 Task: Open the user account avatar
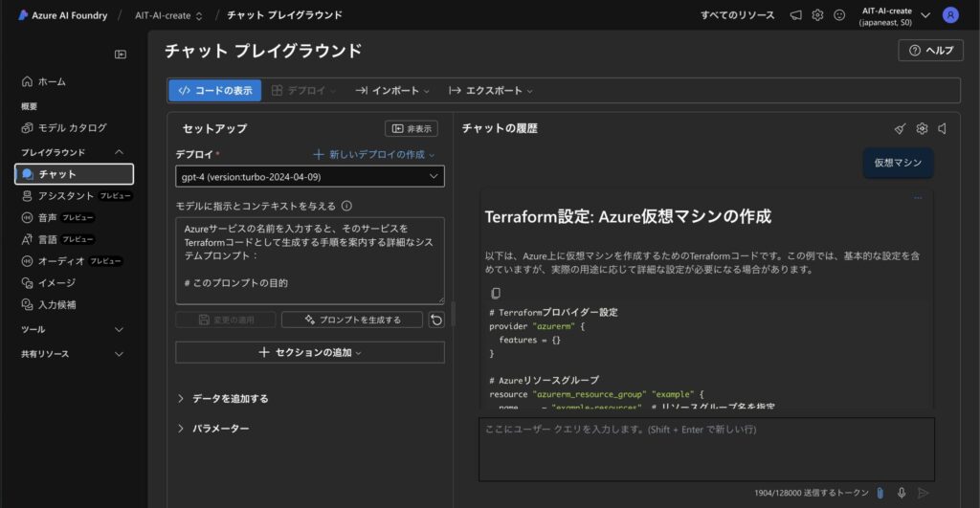[x=950, y=15]
